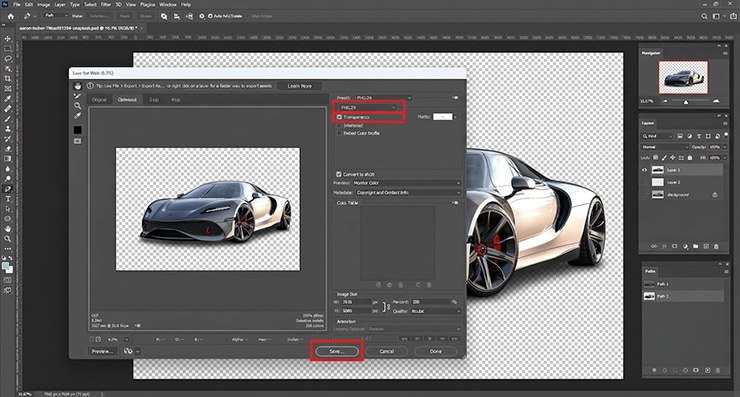The width and height of the screenshot is (740, 397).
Task: Open the Window menu
Action: click(168, 4)
